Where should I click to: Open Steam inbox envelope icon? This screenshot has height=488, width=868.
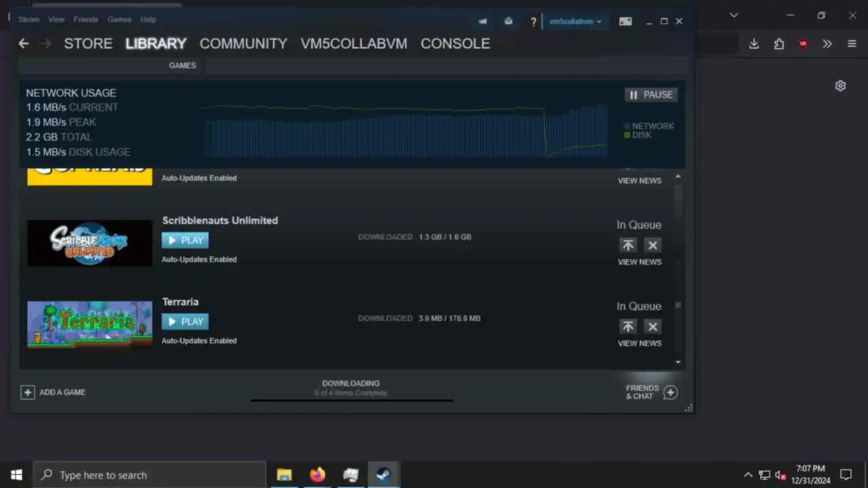pos(509,22)
